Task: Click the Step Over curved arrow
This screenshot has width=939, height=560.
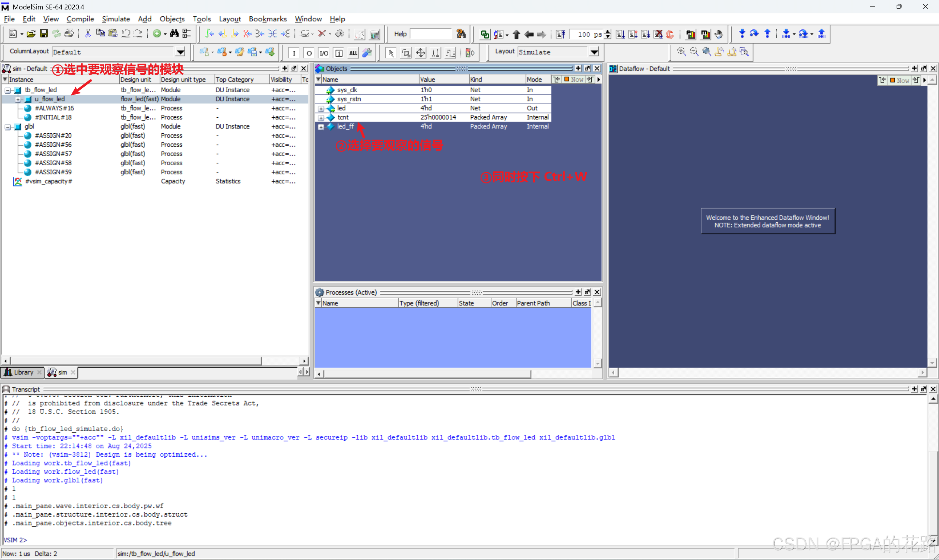Action: tap(754, 34)
